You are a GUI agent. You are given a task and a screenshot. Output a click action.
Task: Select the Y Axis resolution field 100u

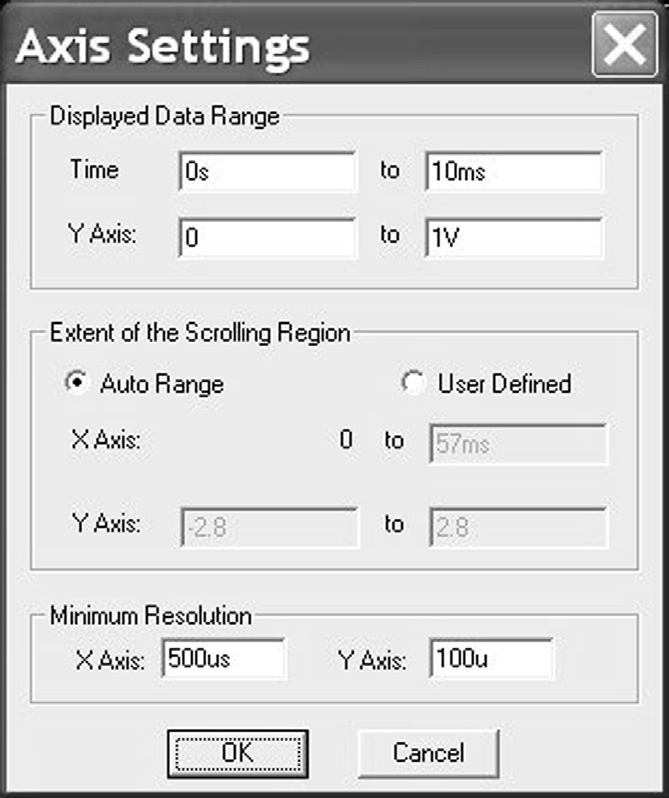[x=492, y=659]
